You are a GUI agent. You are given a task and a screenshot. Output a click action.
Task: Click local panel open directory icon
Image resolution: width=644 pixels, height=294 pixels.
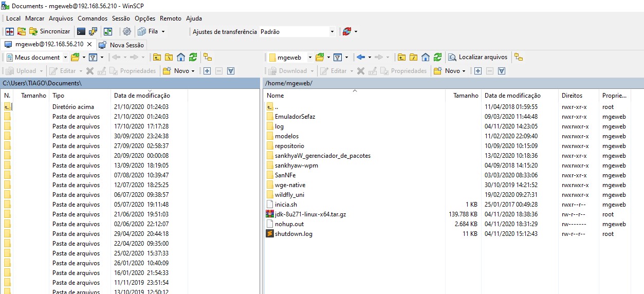[x=75, y=57]
